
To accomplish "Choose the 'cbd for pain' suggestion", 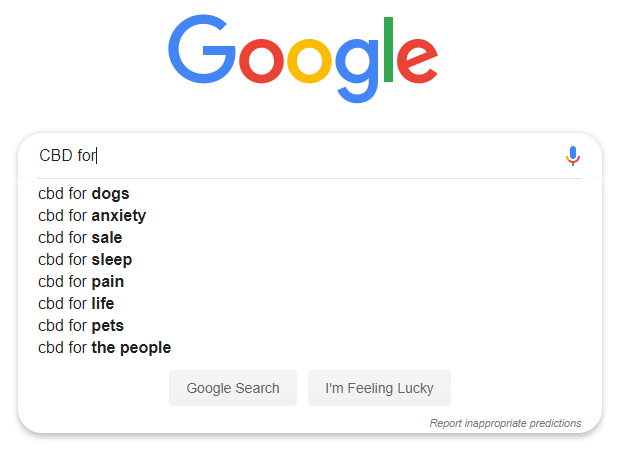I will tap(81, 282).
